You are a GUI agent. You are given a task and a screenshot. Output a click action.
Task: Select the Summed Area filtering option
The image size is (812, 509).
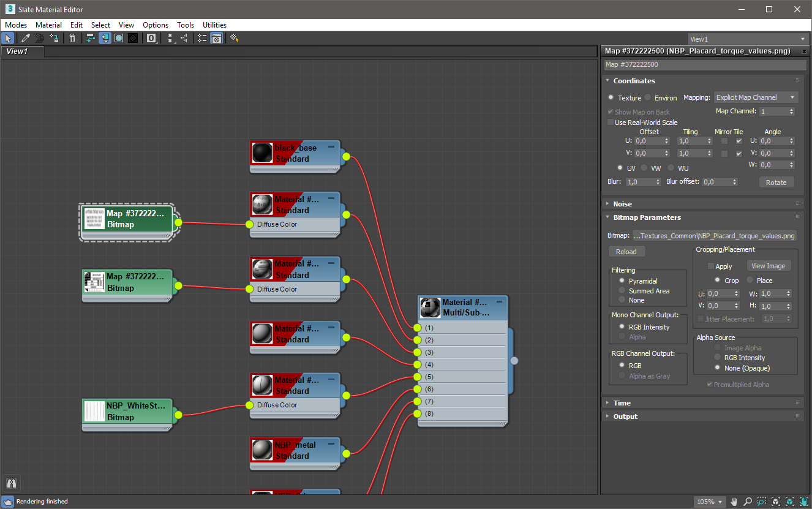[x=622, y=291]
